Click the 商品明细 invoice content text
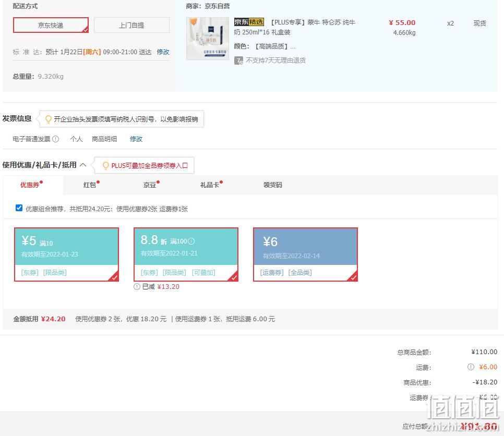The width and height of the screenshot is (504, 436). point(104,139)
